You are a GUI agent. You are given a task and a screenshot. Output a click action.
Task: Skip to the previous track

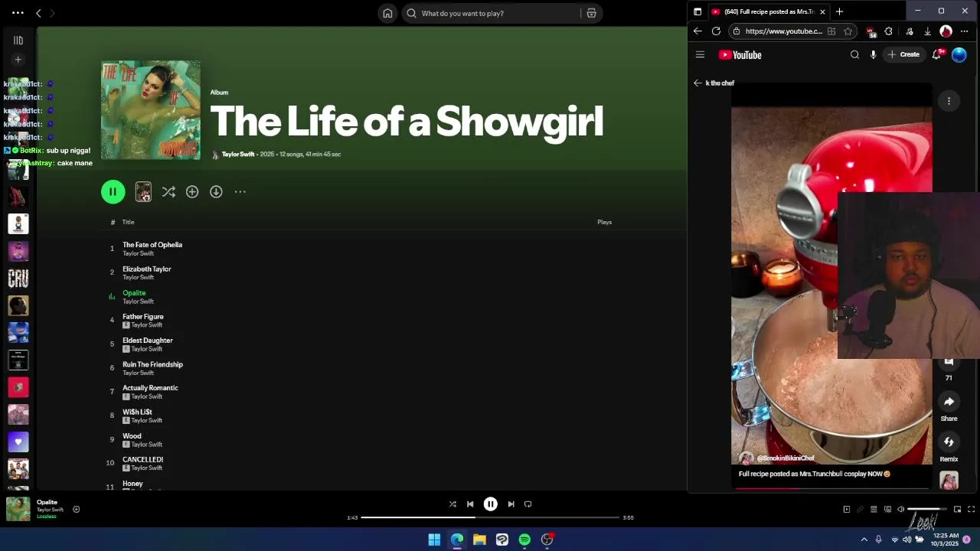(x=470, y=504)
